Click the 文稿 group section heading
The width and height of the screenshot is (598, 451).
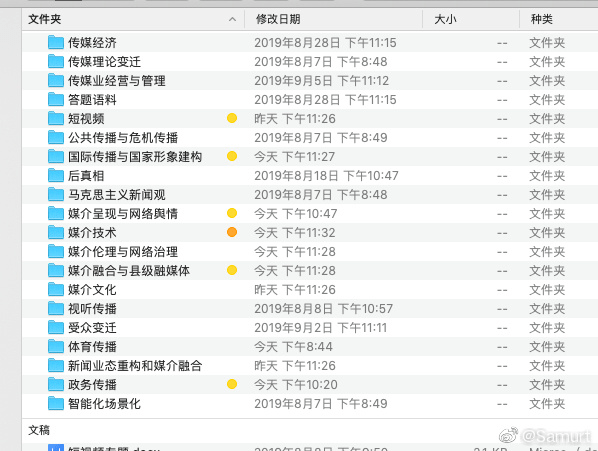click(39, 430)
